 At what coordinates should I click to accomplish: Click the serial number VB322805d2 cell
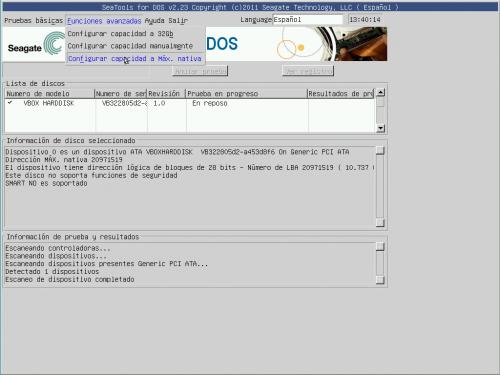pyautogui.click(x=124, y=103)
